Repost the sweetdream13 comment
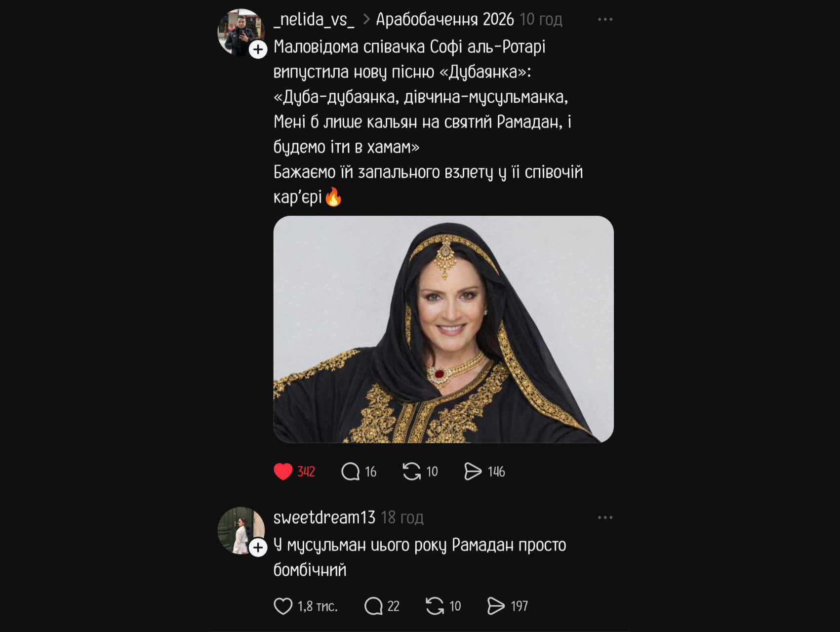The height and width of the screenshot is (632, 840). click(x=435, y=606)
